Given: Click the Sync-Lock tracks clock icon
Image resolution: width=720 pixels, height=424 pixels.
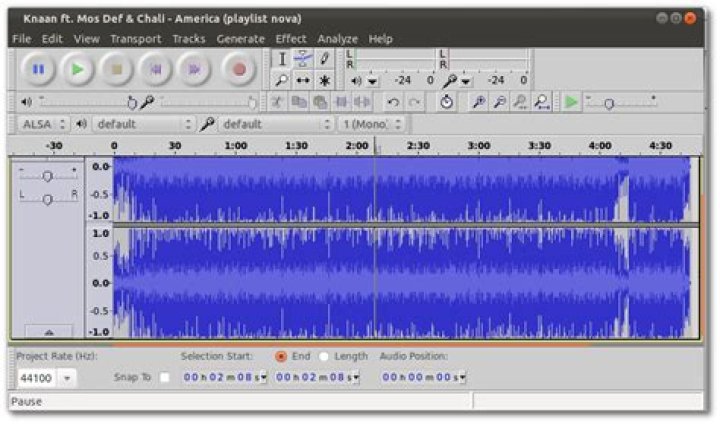Looking at the screenshot, I should pos(446,102).
